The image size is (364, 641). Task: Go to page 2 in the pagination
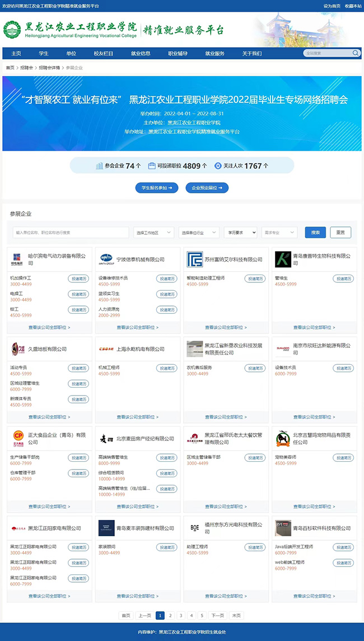pyautogui.click(x=171, y=615)
